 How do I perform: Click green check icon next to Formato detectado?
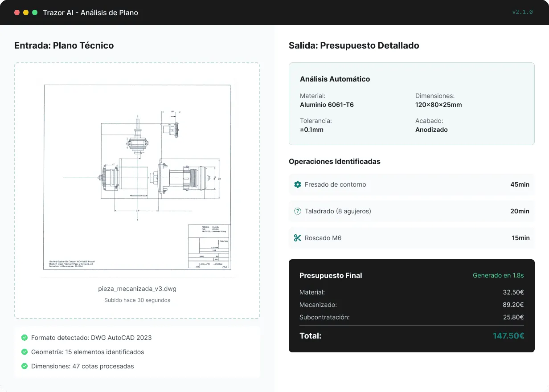[25, 338]
